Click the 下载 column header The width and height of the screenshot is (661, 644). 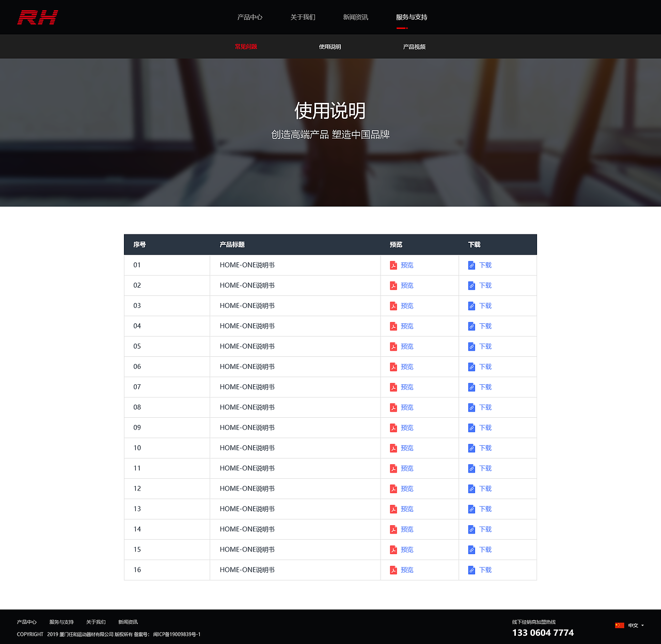click(x=474, y=245)
